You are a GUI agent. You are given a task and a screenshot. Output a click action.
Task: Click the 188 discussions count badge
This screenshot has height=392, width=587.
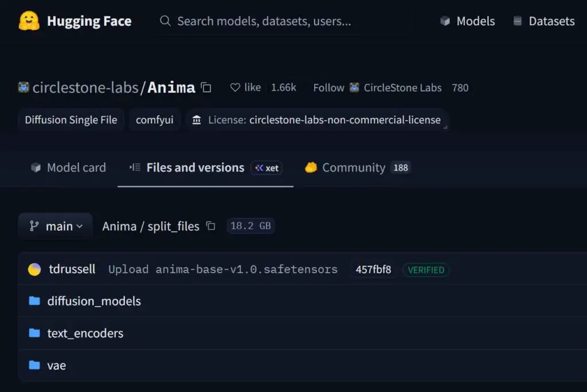click(x=401, y=168)
